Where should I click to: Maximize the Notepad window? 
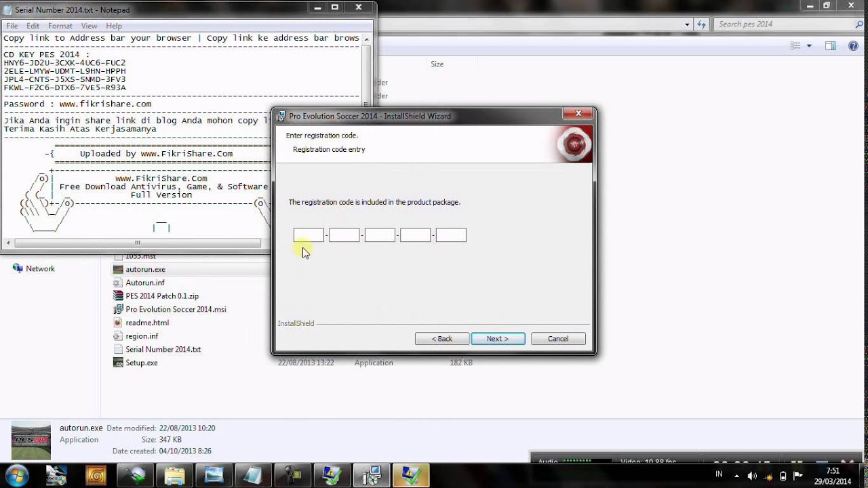[334, 7]
